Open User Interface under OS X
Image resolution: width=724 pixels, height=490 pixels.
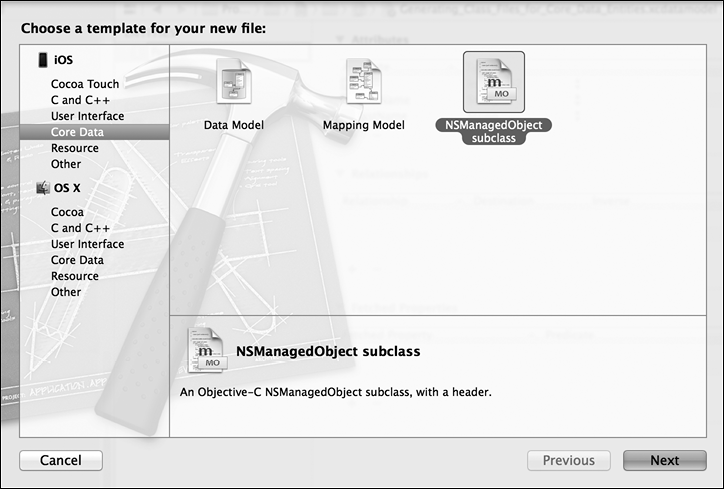pyautogui.click(x=88, y=244)
